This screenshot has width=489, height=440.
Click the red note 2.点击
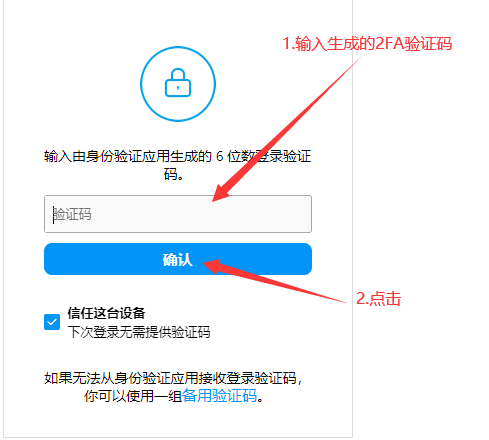[379, 298]
